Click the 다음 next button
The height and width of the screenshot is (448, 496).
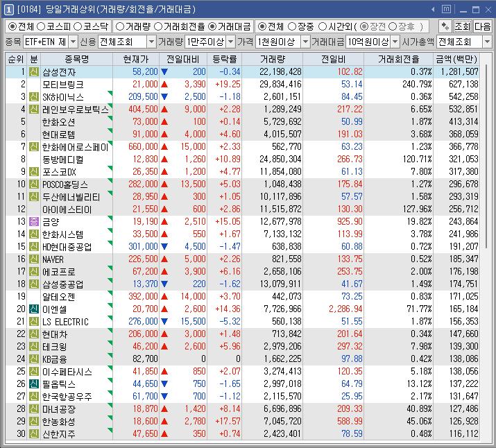(x=482, y=26)
